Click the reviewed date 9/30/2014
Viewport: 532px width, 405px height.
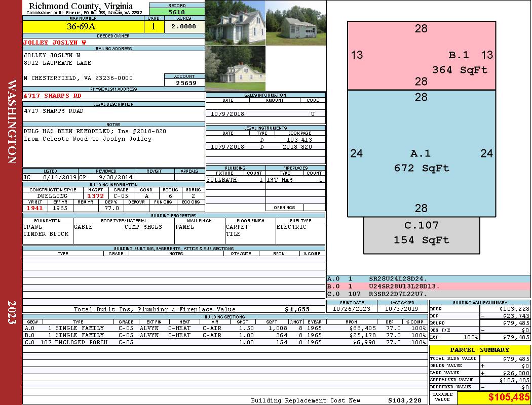tap(116, 177)
